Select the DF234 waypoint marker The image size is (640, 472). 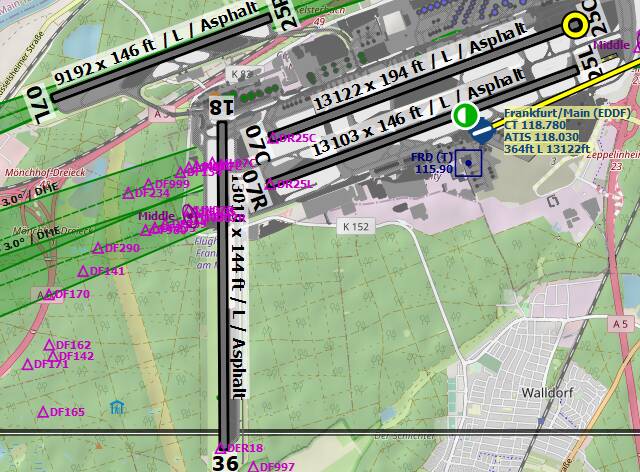130,192
